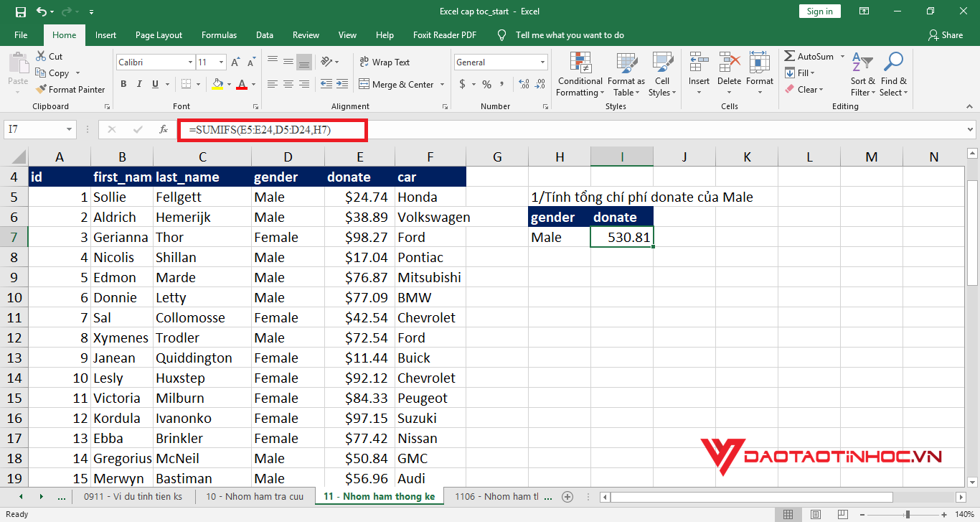Open Sort & Filter options

(x=862, y=74)
